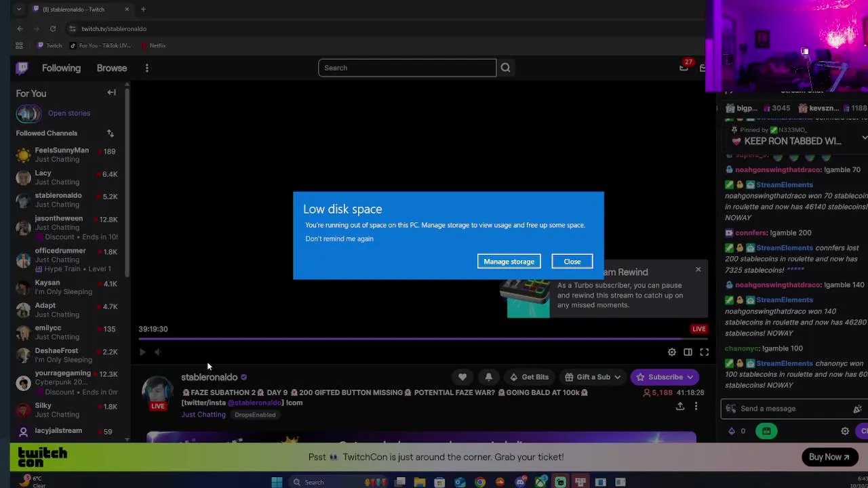
Task: Open the For You TikTok bookmark
Action: click(100, 45)
